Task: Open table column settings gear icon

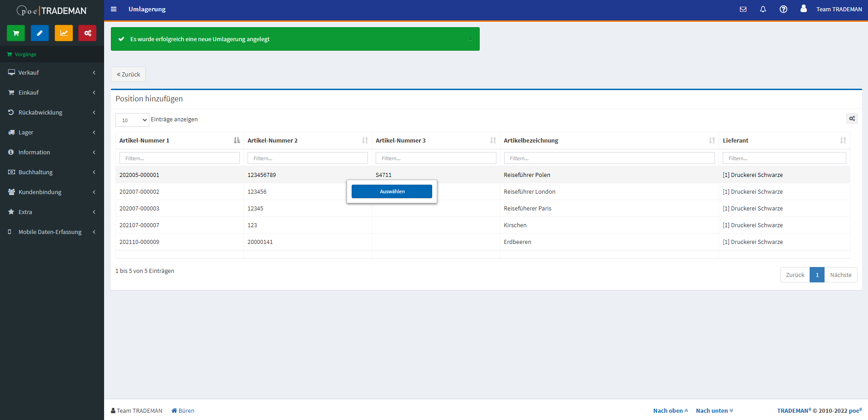Action: [852, 119]
